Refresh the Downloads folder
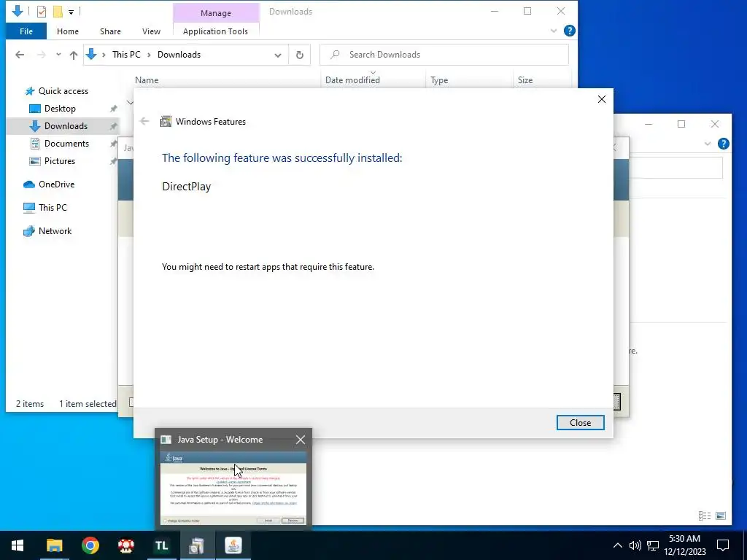The width and height of the screenshot is (747, 560). click(x=300, y=55)
